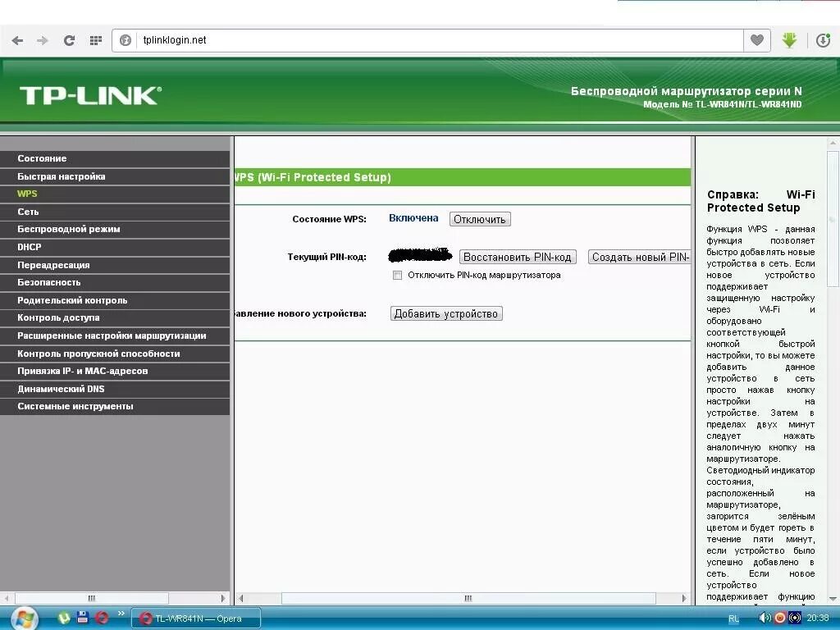This screenshot has width=840, height=630.
Task: Click Восстановить PIN-код button
Action: (x=518, y=257)
